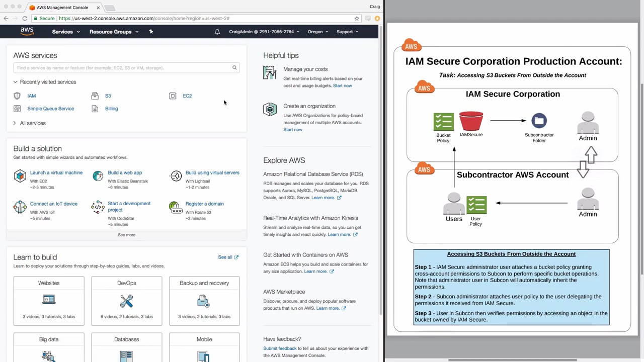644x362 pixels.
Task: Click the Databases learning card
Action: pyautogui.click(x=126, y=347)
